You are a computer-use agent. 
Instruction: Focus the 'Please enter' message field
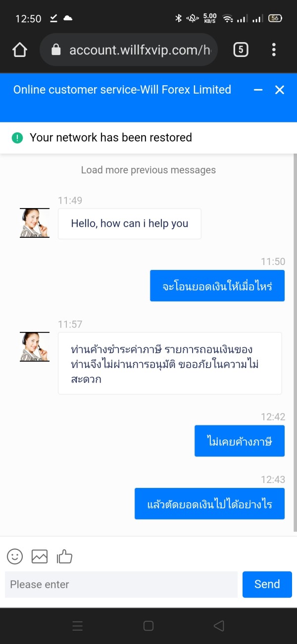coord(121,585)
